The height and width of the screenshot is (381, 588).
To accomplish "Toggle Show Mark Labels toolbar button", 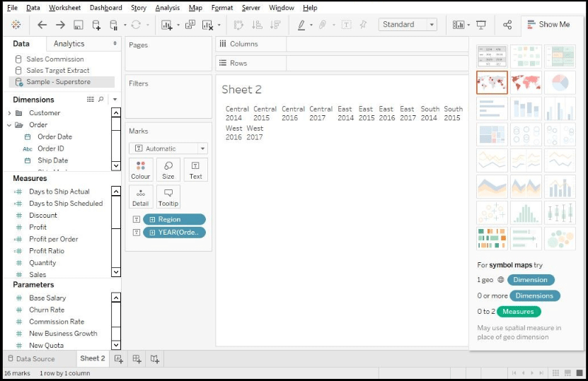I will click(346, 25).
